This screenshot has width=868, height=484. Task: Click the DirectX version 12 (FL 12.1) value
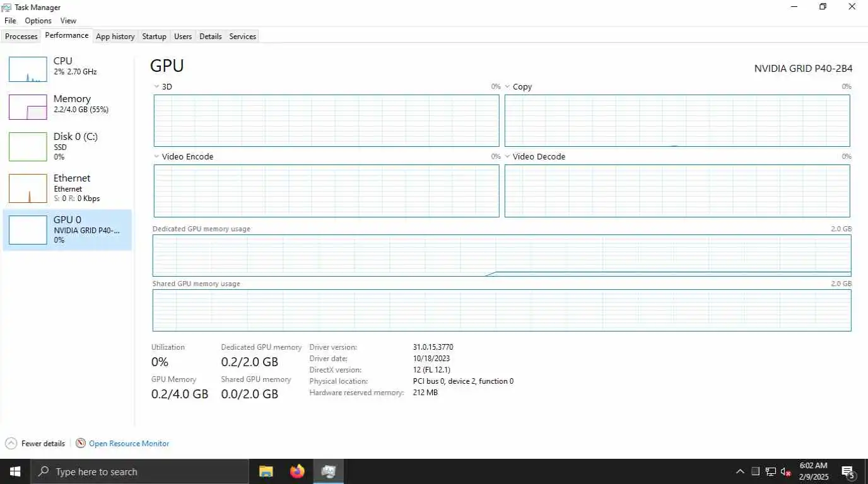click(431, 370)
